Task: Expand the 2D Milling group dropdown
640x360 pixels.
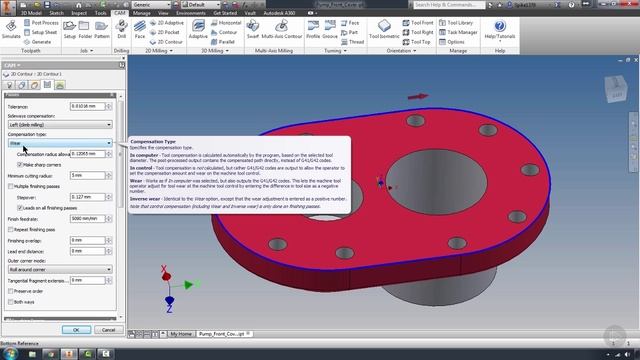Action: coord(159,51)
